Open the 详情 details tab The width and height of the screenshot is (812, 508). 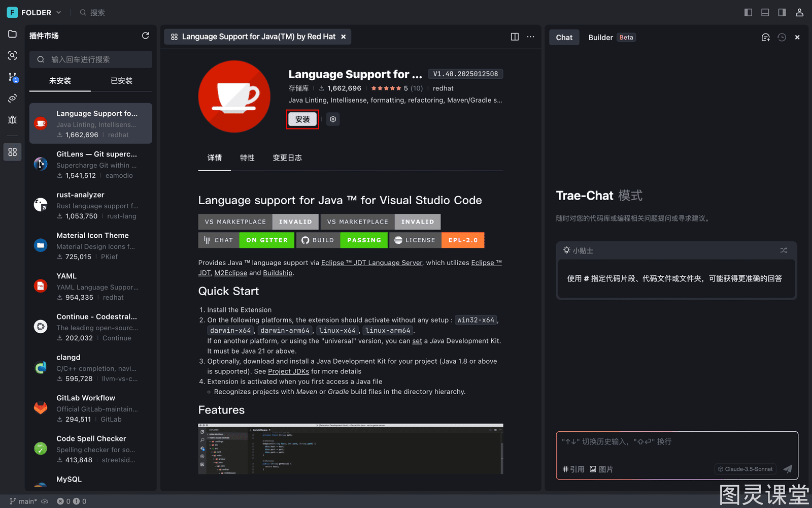[215, 158]
